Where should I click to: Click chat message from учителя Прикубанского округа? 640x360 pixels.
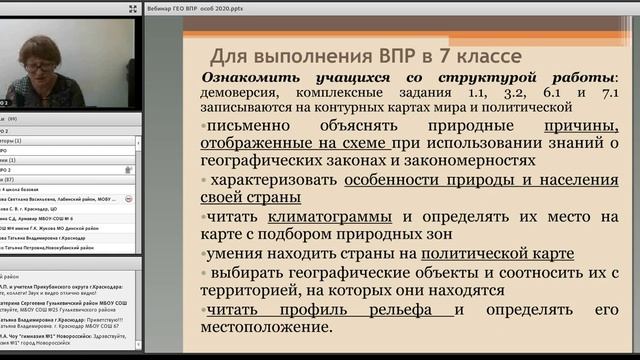pos(61,290)
